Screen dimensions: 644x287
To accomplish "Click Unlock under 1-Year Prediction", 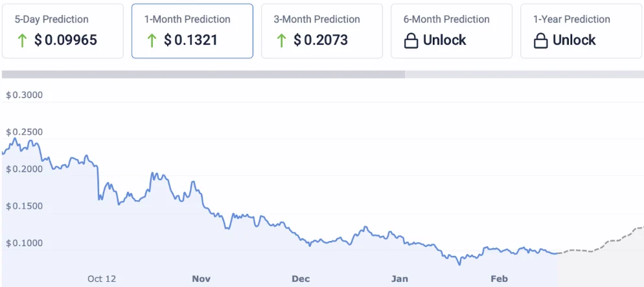I will coord(574,40).
